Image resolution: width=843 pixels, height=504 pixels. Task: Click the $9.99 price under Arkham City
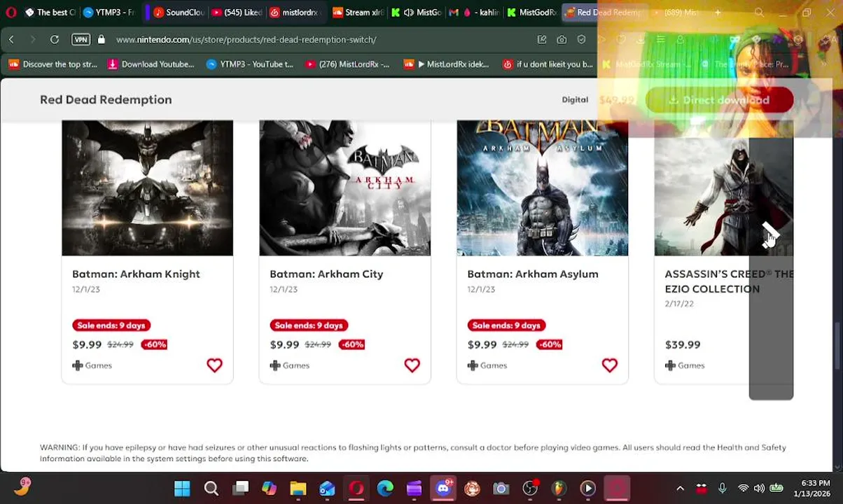284,345
